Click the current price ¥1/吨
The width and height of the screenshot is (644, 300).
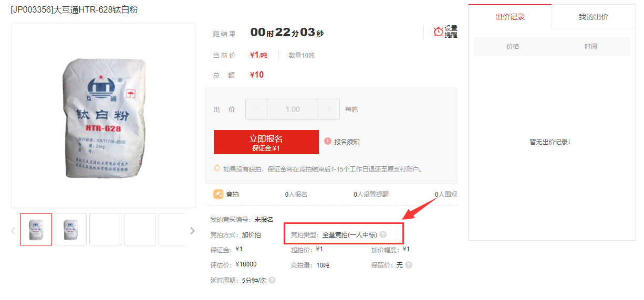[258, 55]
